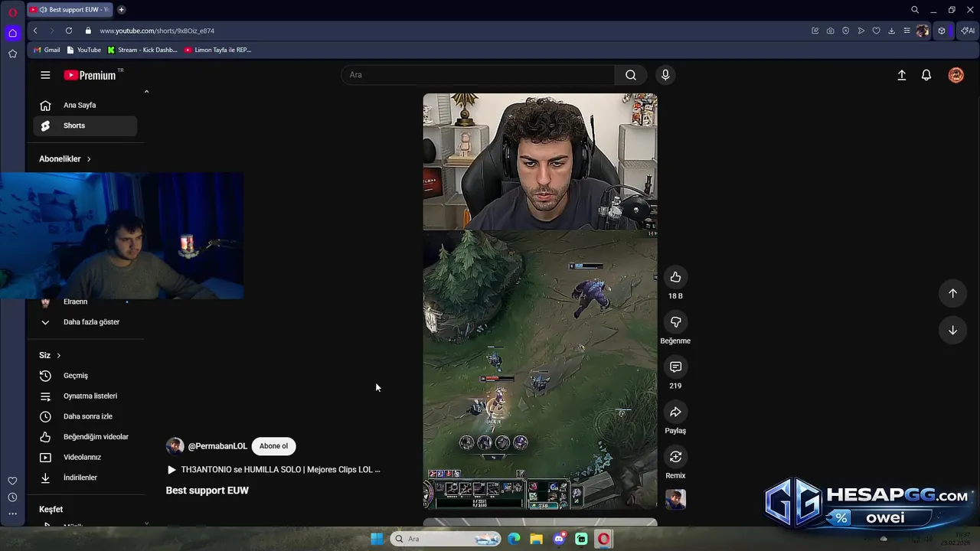This screenshot has height=551, width=980.
Task: Open the @PermabanLOL channel link
Action: coord(217,446)
